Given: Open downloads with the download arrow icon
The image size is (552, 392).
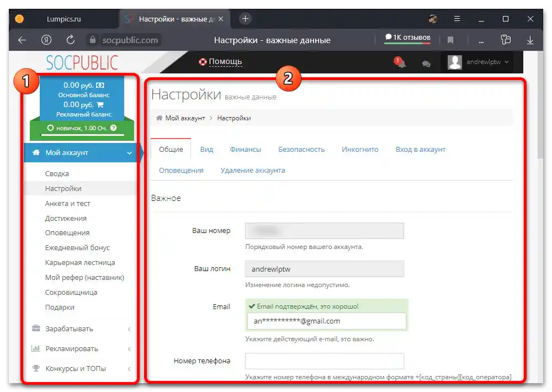Looking at the screenshot, I should tap(530, 40).
